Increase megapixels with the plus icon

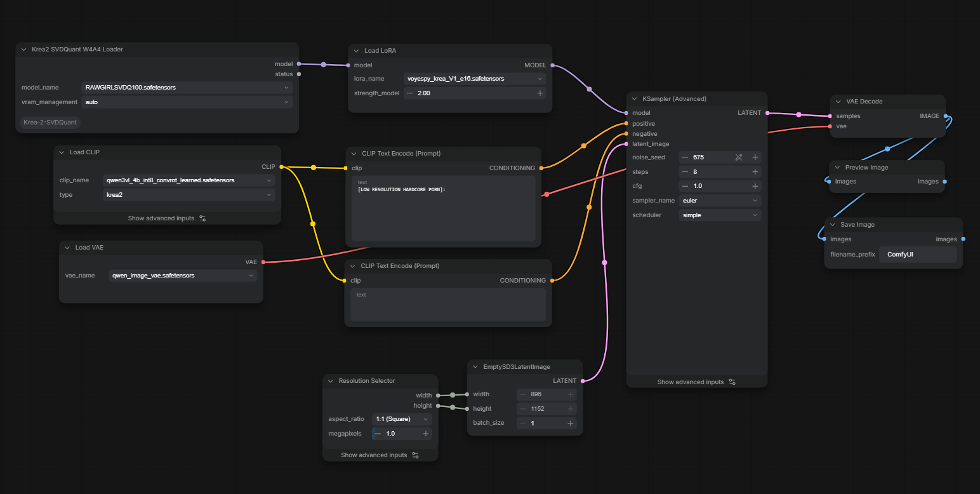tap(426, 434)
